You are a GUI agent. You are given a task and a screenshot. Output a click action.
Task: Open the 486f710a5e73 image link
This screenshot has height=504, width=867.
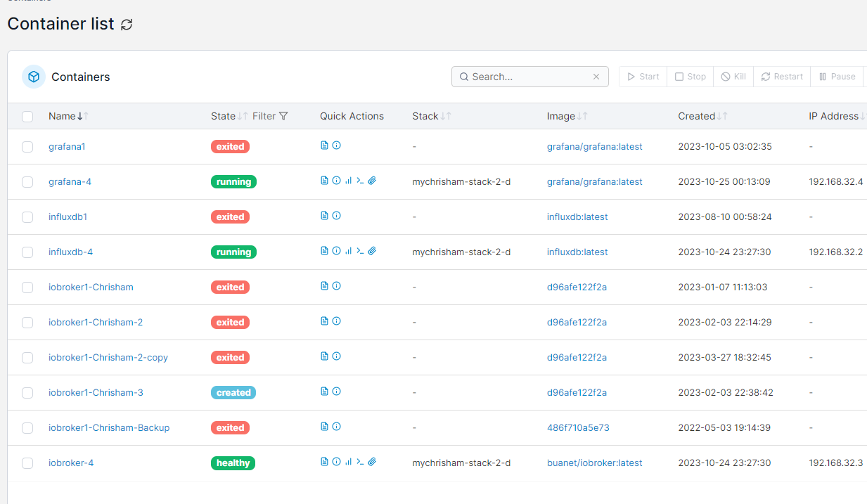578,428
